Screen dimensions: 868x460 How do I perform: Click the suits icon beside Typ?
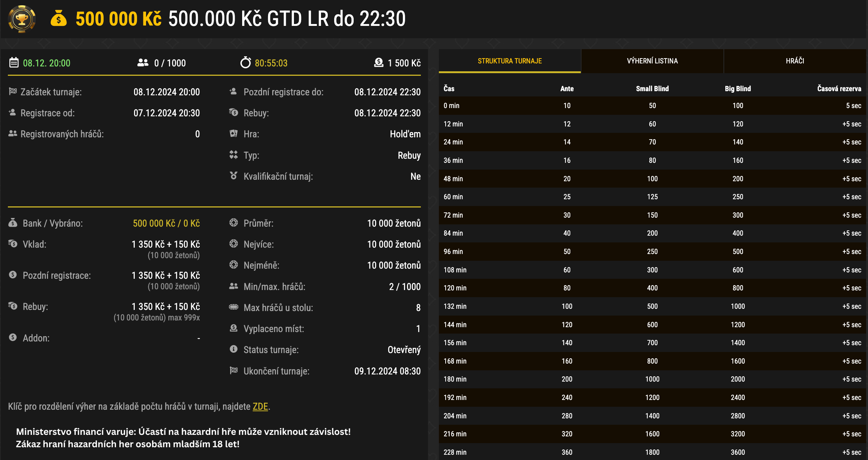pos(234,155)
